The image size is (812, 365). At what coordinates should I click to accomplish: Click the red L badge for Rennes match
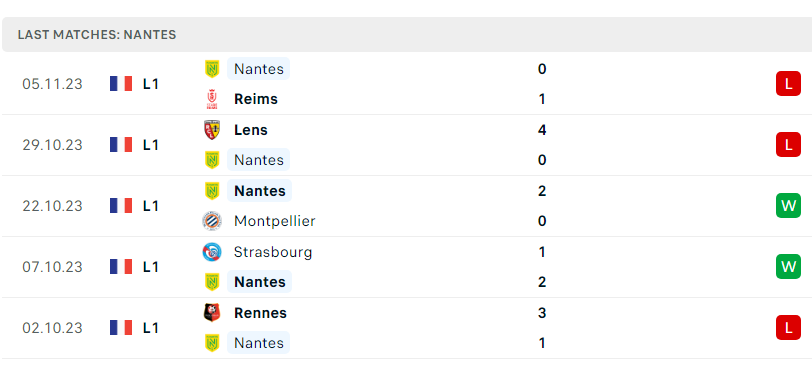tap(788, 328)
